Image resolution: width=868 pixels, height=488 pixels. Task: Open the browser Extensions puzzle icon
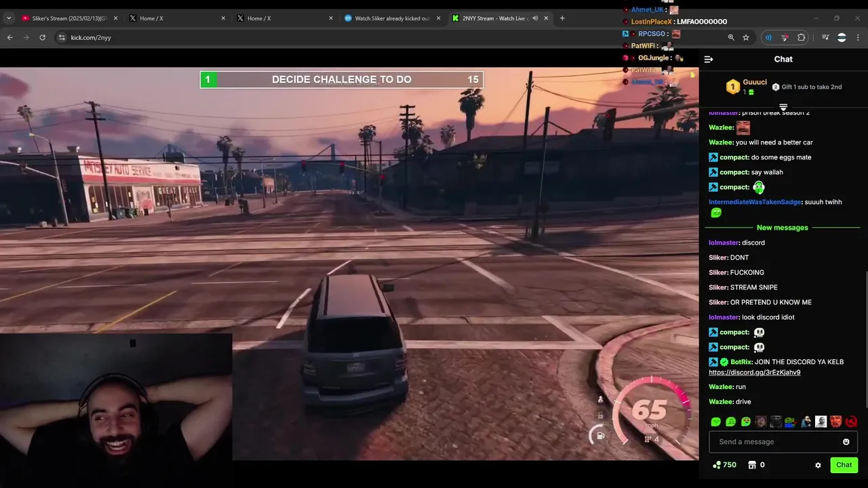[x=801, y=37]
